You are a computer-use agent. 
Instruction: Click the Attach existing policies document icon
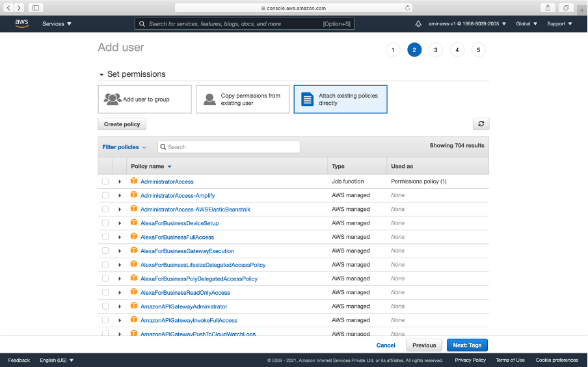pos(307,99)
